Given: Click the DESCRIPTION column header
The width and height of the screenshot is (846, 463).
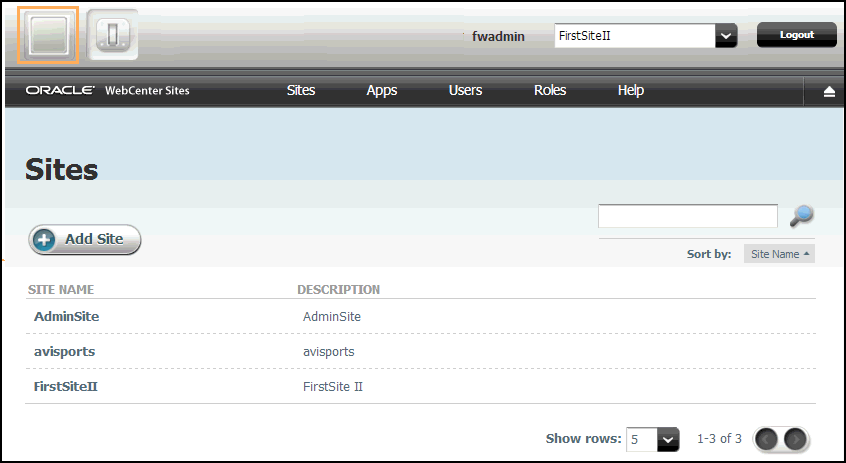Looking at the screenshot, I should click(x=338, y=290).
